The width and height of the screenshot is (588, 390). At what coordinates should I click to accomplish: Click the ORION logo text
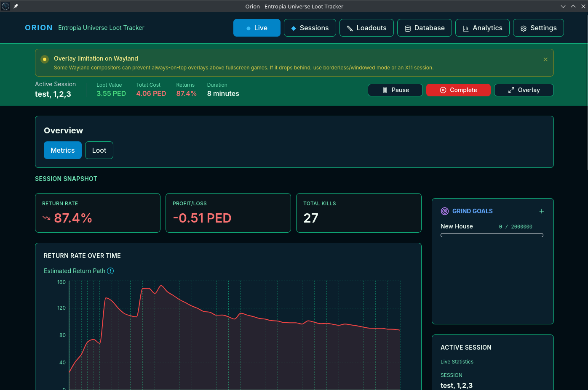pos(39,28)
